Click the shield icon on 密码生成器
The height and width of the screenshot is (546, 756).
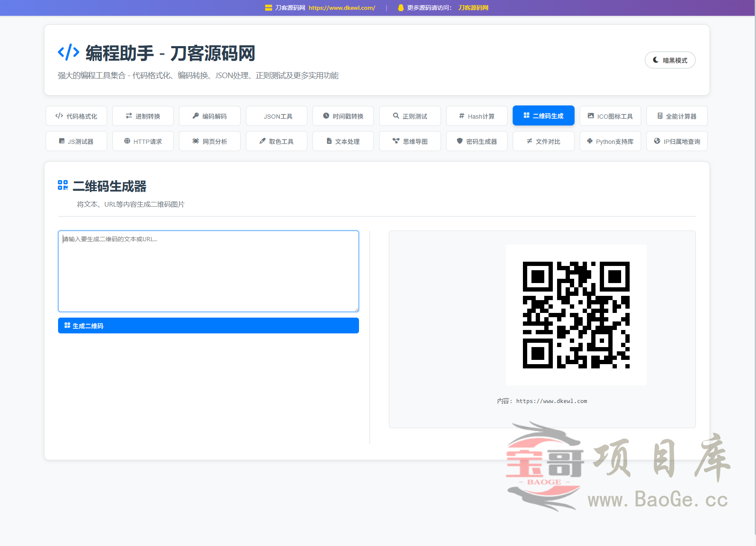[x=460, y=141]
